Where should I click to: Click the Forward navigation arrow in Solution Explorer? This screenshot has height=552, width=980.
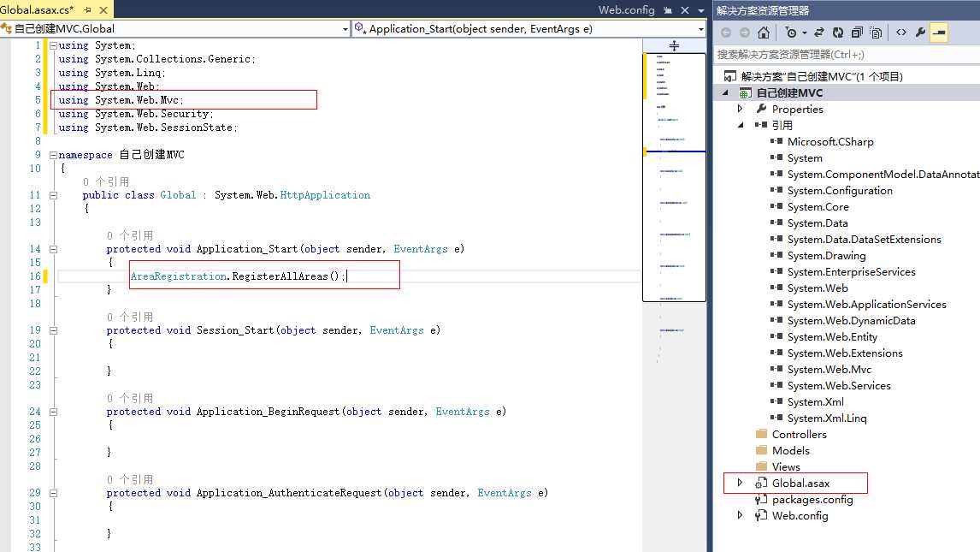tap(744, 33)
